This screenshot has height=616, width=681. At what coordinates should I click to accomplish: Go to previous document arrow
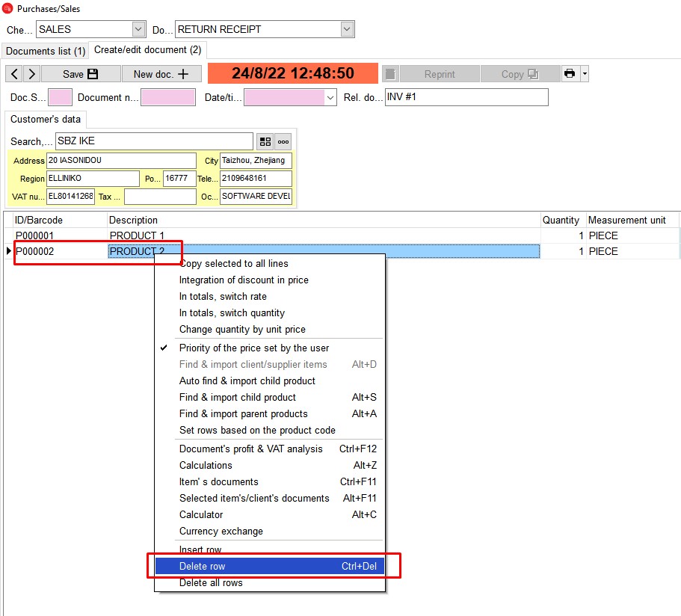[14, 74]
